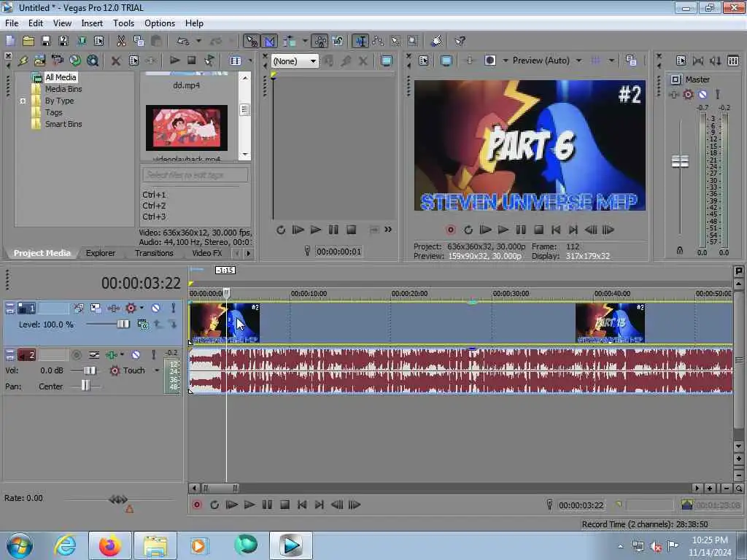Remove selected media with the X icon
This screenshot has width=747, height=560.
116,61
